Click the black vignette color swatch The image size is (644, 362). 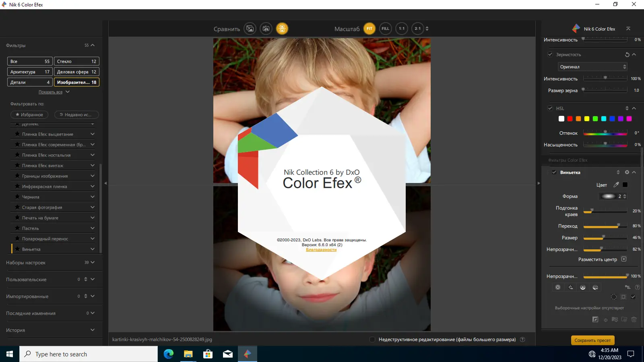[625, 185]
